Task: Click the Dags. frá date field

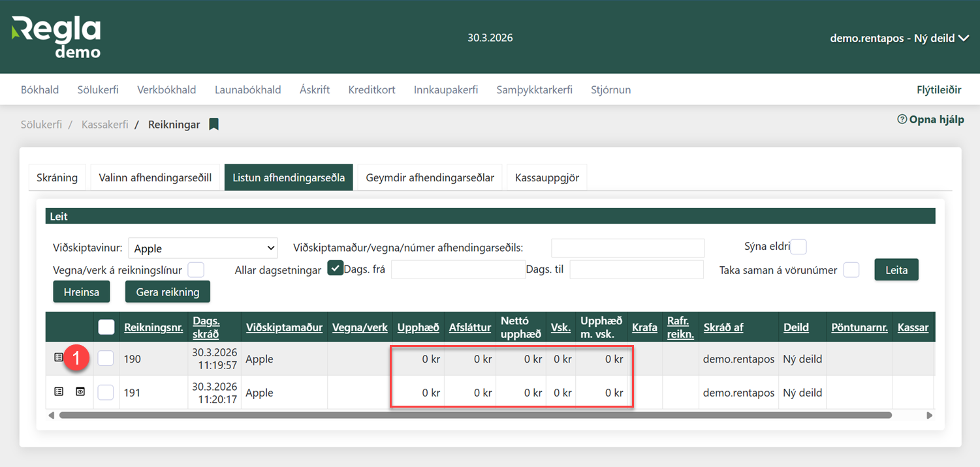Action: pyautogui.click(x=458, y=269)
